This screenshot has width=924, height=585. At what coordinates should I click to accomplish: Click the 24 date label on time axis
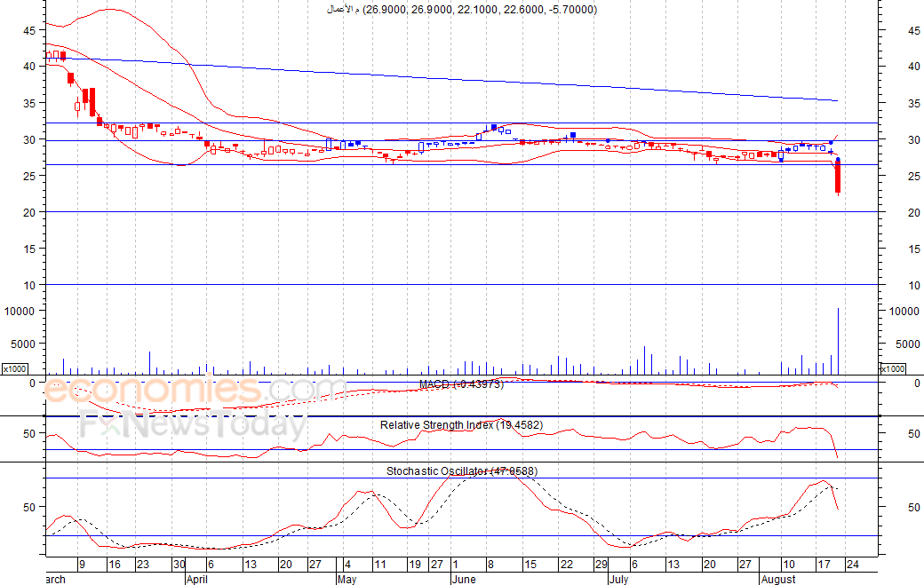pos(852,565)
